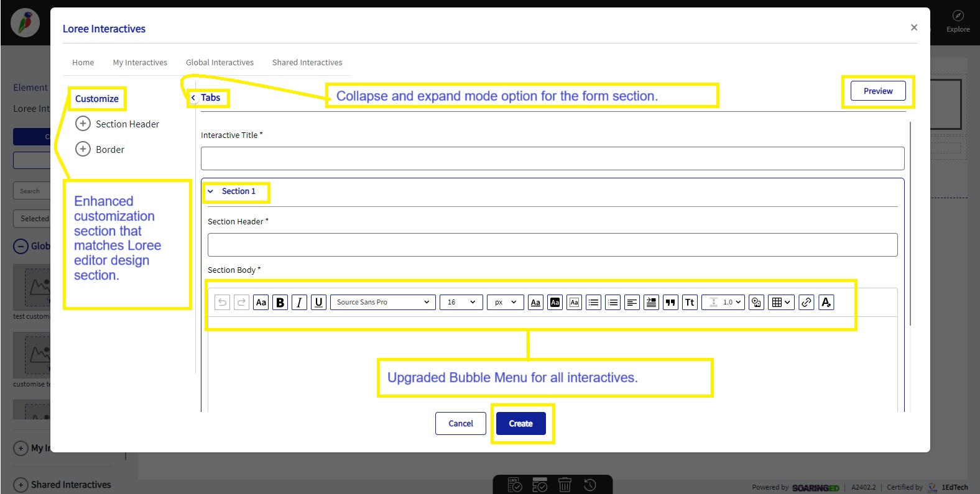Expand Shared Interactives in background sidebar
The height and width of the screenshot is (494, 980).
coord(21,485)
